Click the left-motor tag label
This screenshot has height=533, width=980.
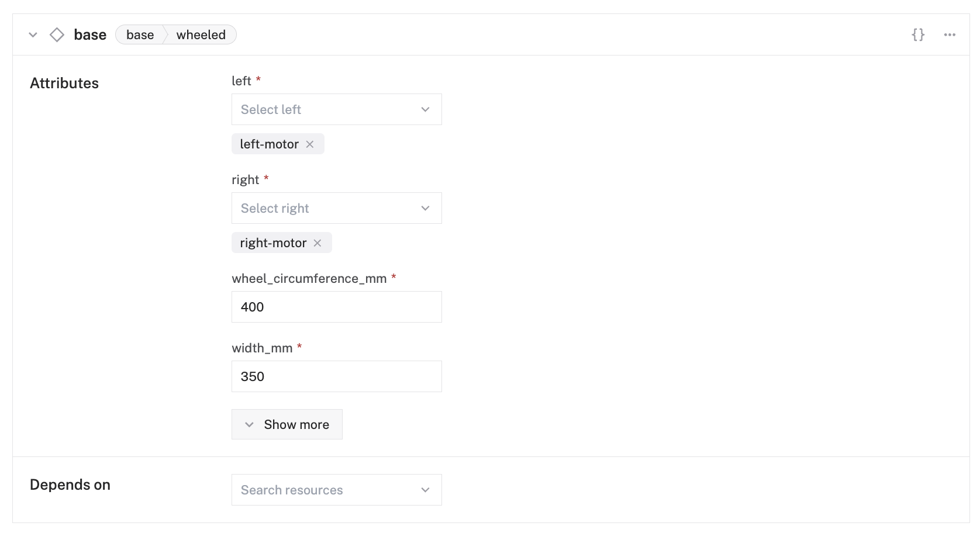point(269,144)
